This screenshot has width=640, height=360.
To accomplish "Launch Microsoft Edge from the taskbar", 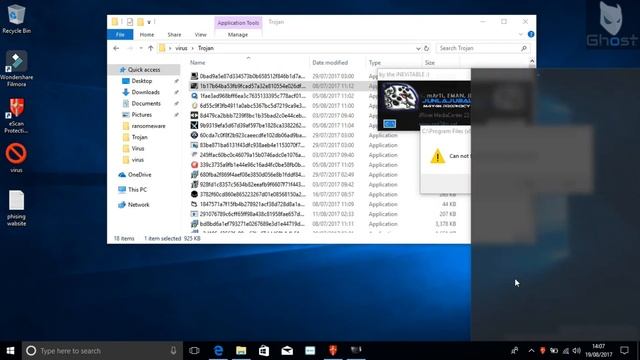I will point(218,351).
